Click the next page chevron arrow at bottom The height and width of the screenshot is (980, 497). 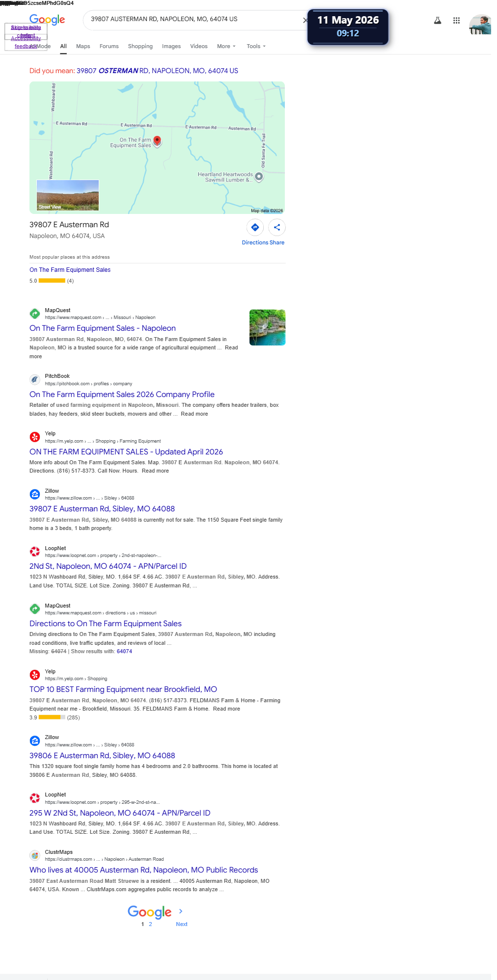point(181,911)
